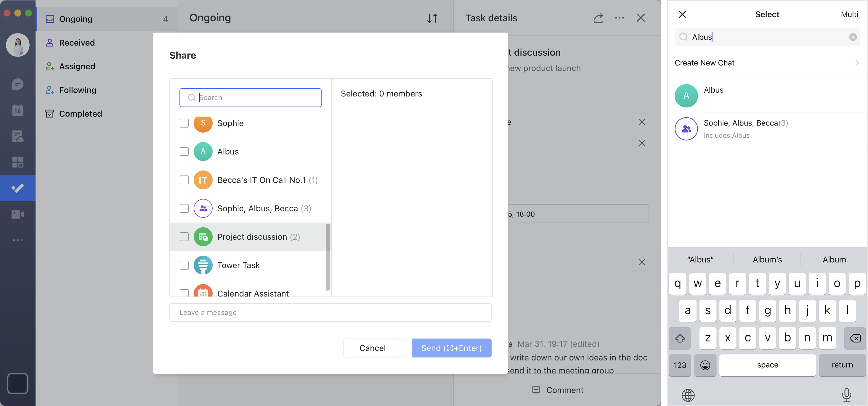Open the More ellipsis icon in the sidebar
Screen dimensions: 868x406
click(17, 240)
